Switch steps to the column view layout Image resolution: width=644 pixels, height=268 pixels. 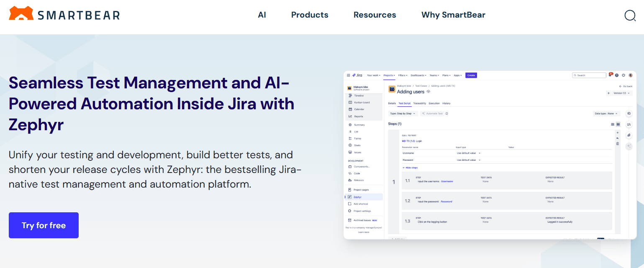pos(618,124)
